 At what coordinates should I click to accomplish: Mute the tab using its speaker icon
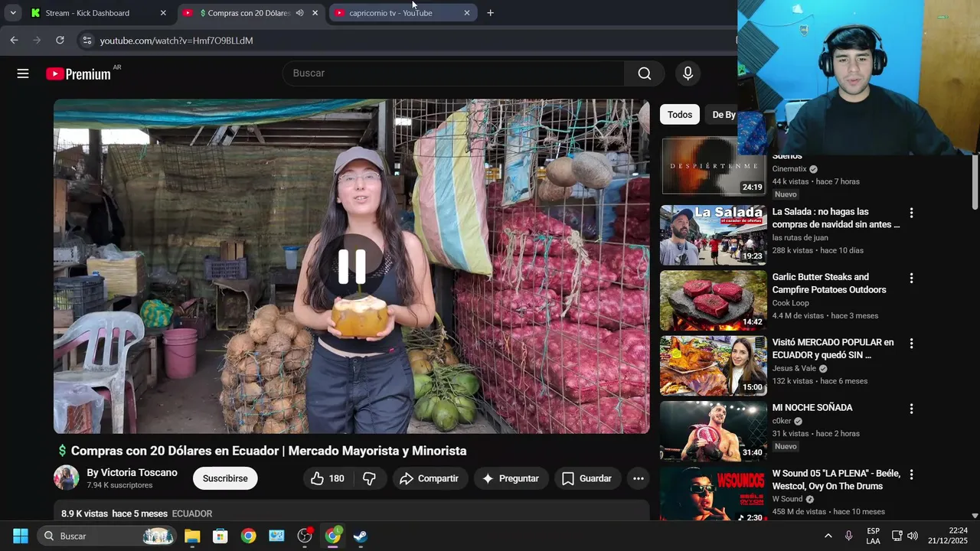[299, 13]
